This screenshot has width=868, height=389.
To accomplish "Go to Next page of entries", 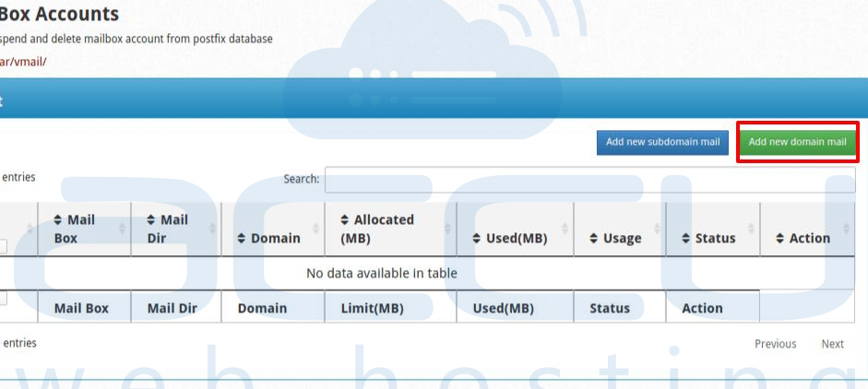I will click(x=832, y=344).
